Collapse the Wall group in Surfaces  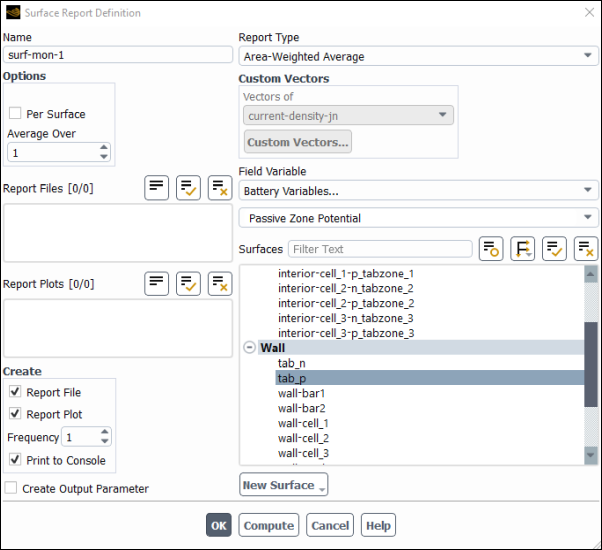pyautogui.click(x=249, y=348)
